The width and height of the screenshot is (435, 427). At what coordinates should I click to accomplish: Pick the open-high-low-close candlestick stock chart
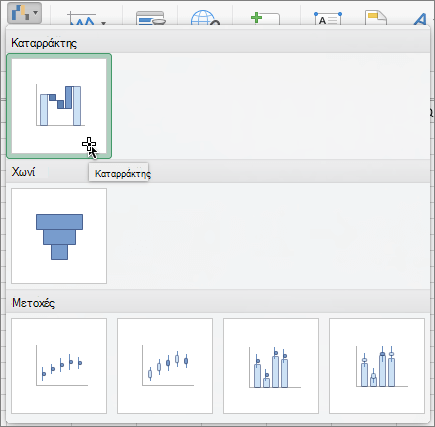click(x=165, y=366)
